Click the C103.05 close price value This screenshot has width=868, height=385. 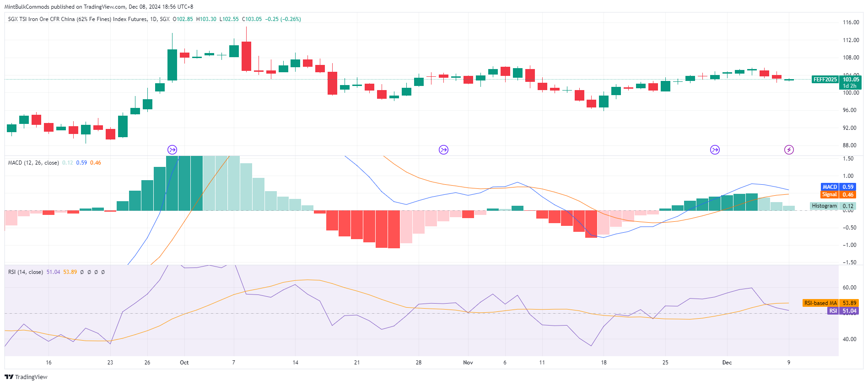(x=252, y=19)
